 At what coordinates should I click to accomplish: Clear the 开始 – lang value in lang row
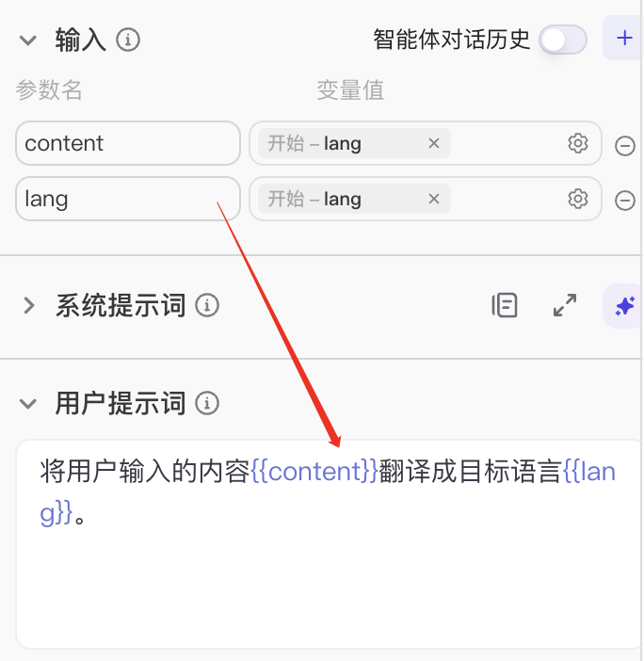pos(434,199)
